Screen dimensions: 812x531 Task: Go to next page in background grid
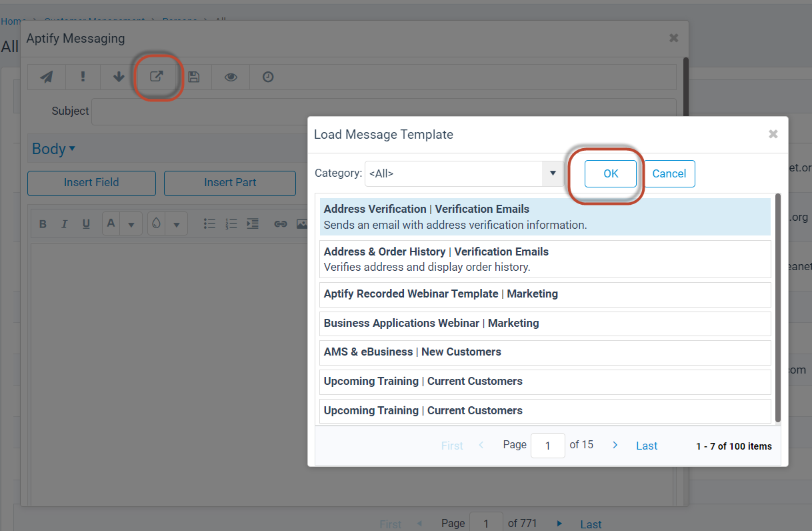point(559,524)
